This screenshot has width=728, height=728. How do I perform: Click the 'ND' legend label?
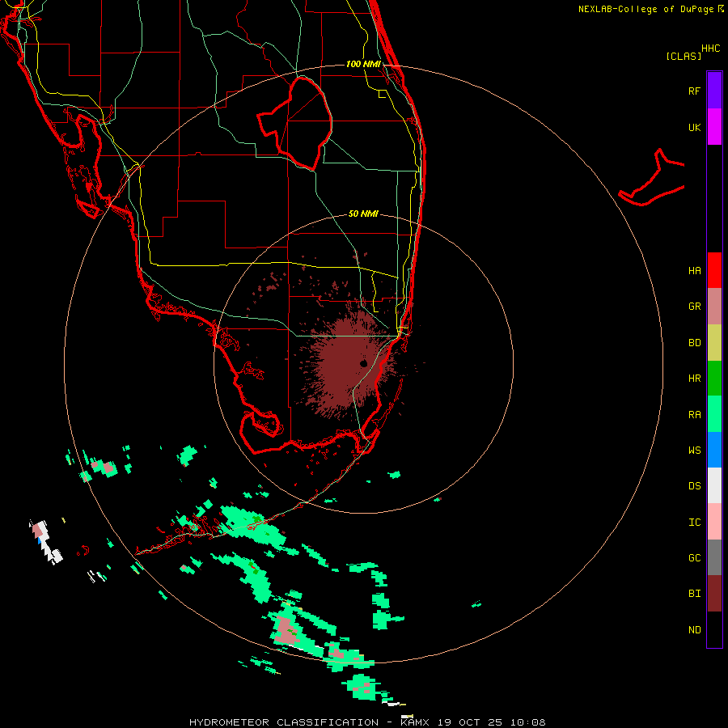coord(694,630)
